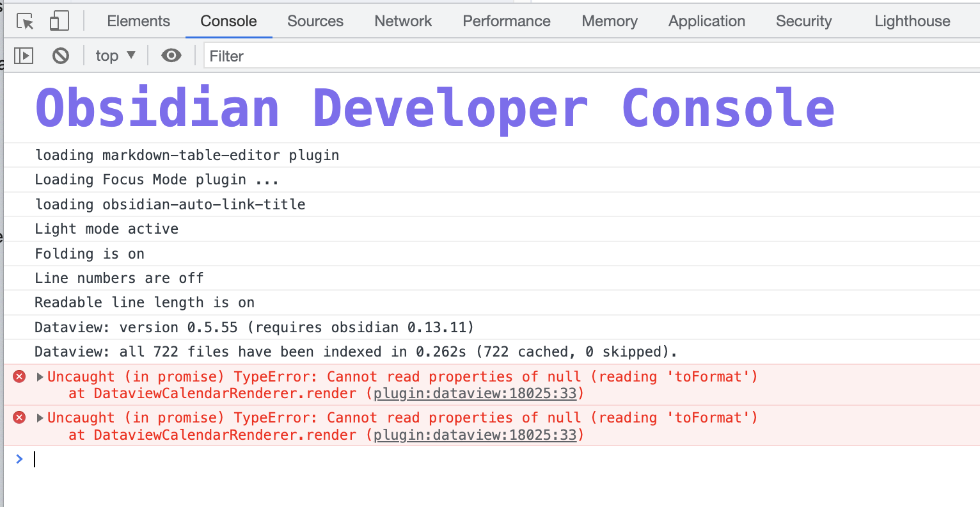Click the second plugin:dataview stack link

click(x=475, y=435)
